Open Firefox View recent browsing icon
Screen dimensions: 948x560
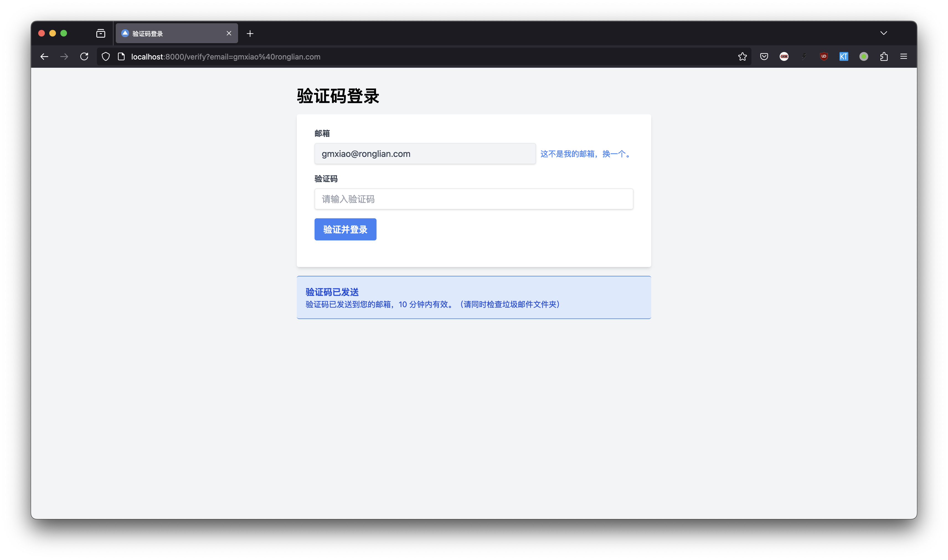(101, 33)
